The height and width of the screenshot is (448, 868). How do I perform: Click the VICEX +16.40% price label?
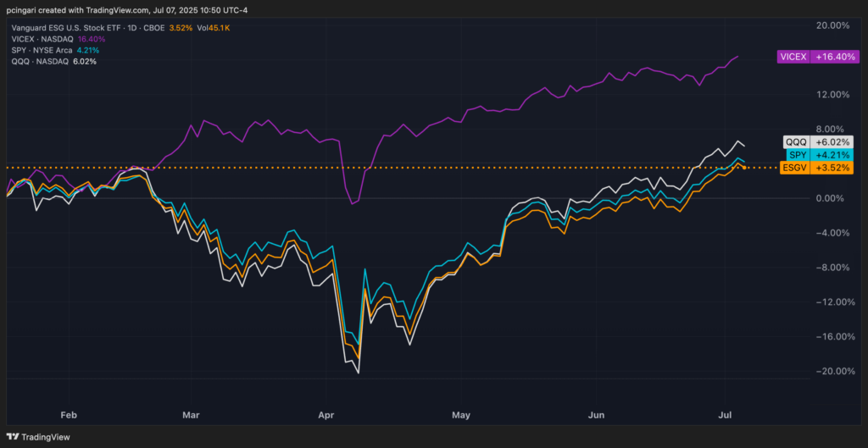point(819,57)
